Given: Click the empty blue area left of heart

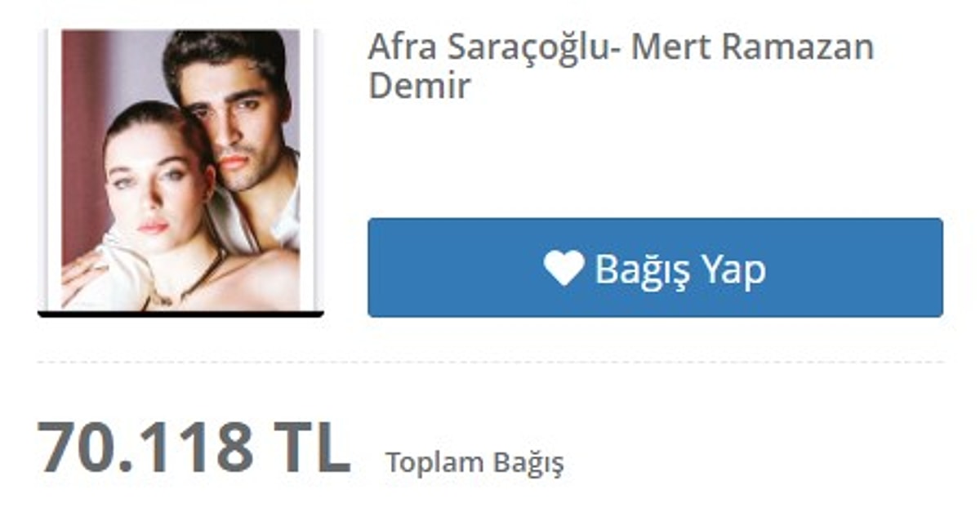Looking at the screenshot, I should [455, 268].
